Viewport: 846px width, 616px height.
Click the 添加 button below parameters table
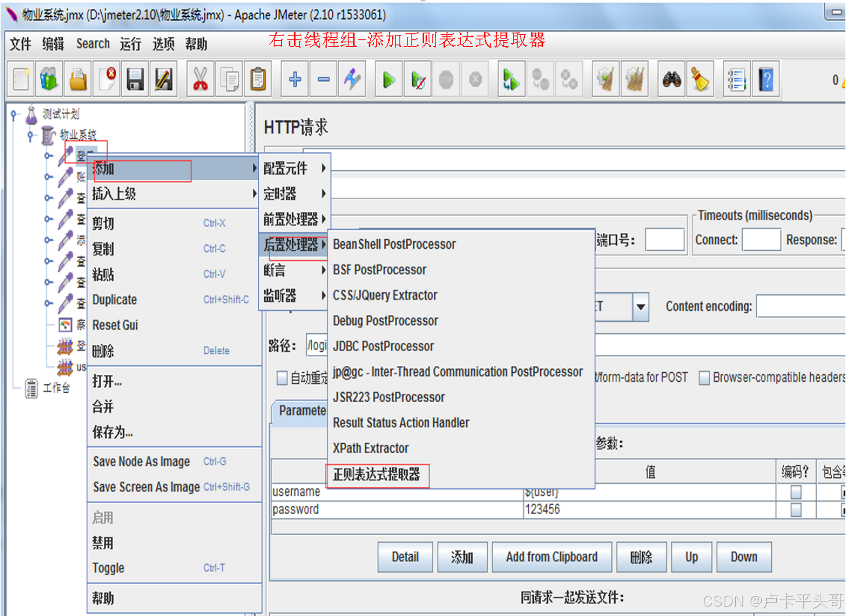click(x=462, y=557)
